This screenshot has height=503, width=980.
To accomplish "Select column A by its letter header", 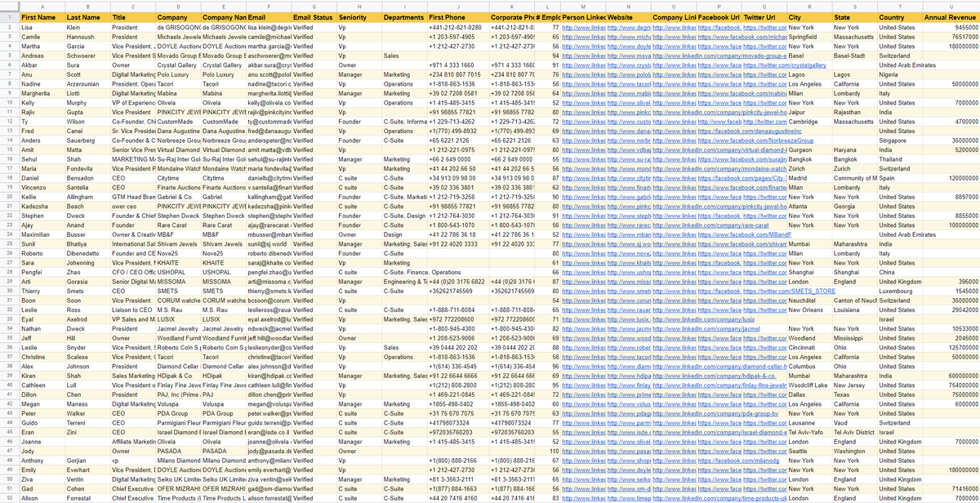I will (42, 6).
